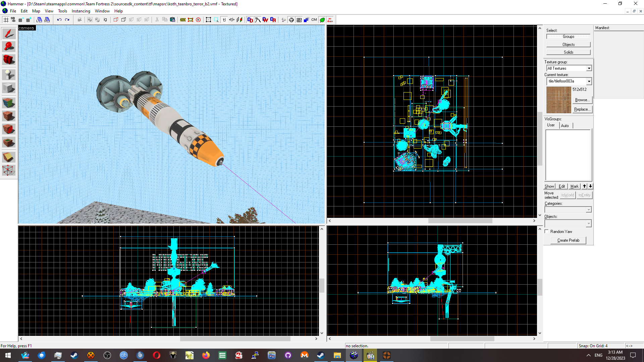
Task: Click the smaller grid size icon
Action: (x=21, y=20)
